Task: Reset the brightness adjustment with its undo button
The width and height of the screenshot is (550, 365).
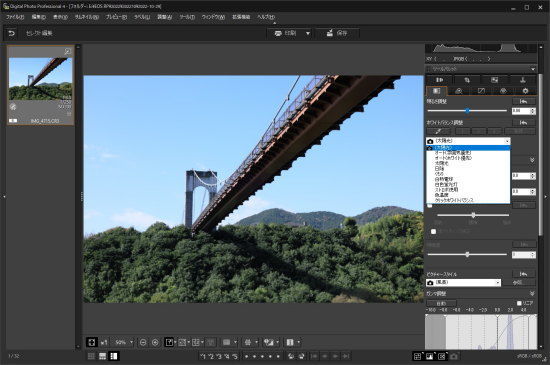Action: point(524,101)
